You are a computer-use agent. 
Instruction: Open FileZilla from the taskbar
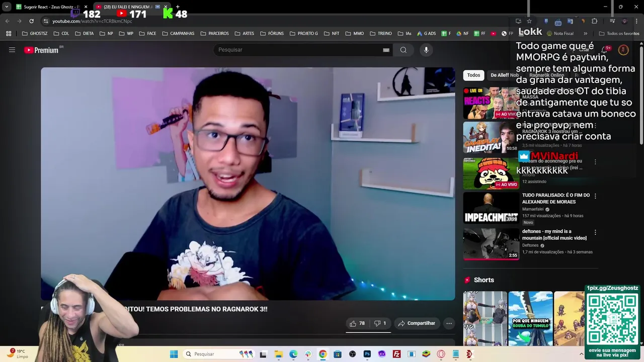click(x=396, y=354)
